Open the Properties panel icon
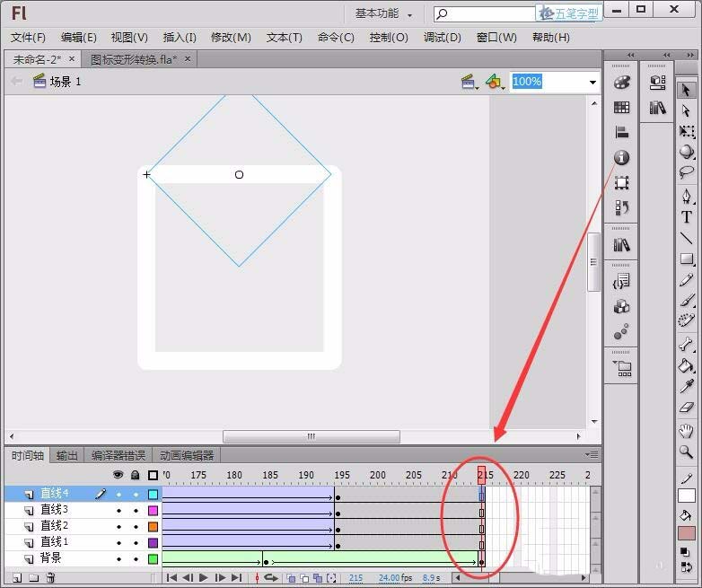Viewport: 702px width, 588px height. pos(658,83)
